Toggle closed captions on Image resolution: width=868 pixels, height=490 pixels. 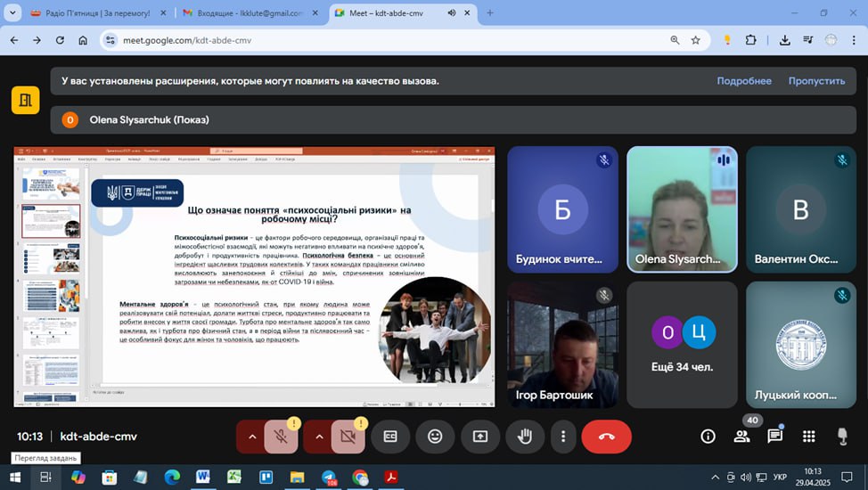(x=389, y=437)
